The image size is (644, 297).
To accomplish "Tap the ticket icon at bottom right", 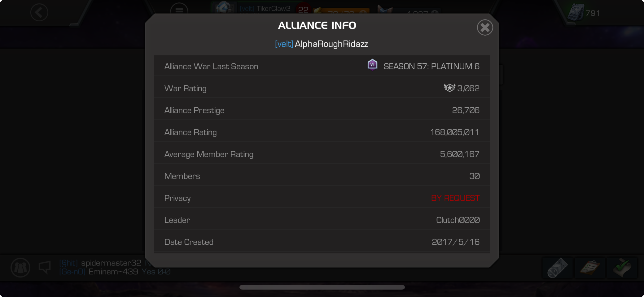I will tap(557, 268).
